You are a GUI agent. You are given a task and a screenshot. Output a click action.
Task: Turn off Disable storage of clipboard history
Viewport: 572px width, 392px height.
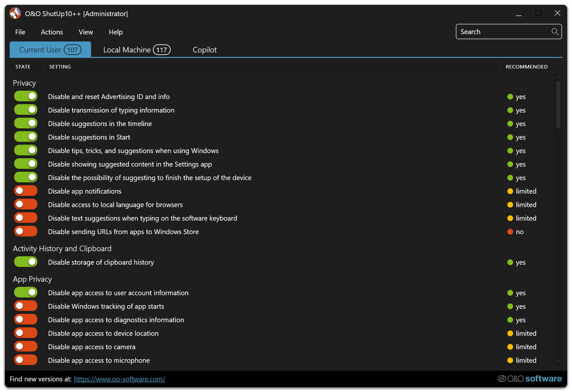pyautogui.click(x=26, y=262)
